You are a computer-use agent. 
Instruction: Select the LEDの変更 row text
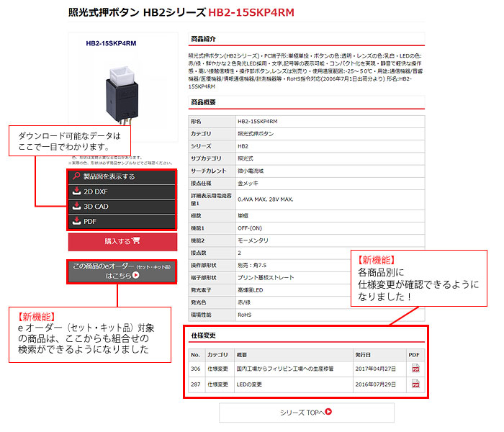point(249,384)
